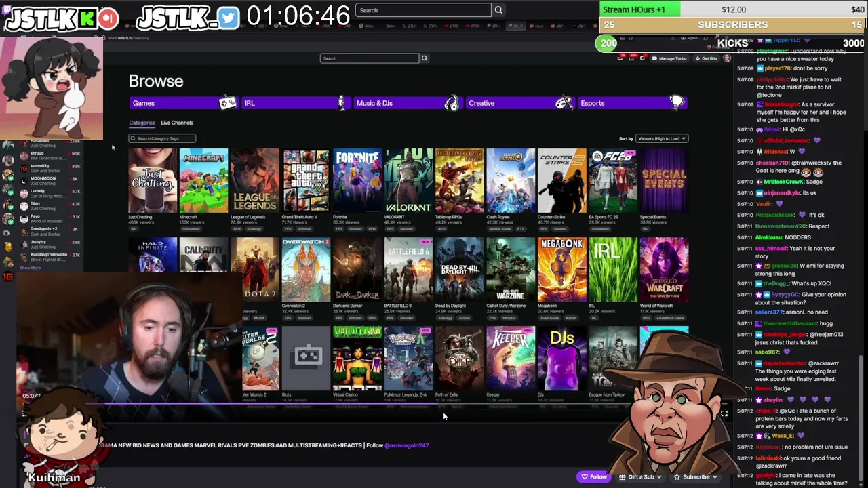This screenshot has width=868, height=488.
Task: Open the Keeper category cover
Action: [511, 358]
